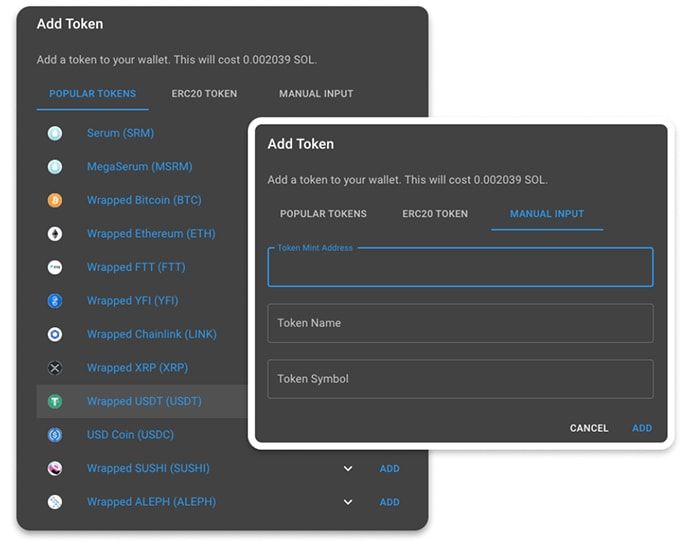Open ERC20 Token tab in front dialog

point(435,214)
